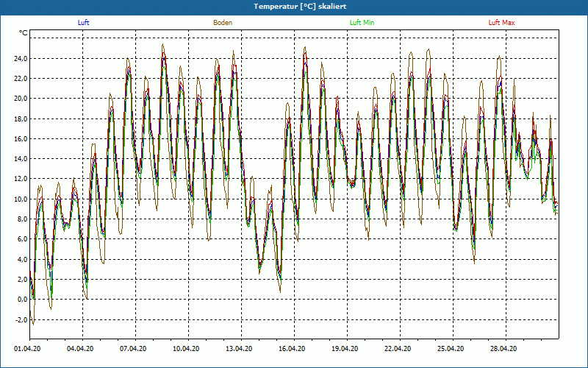Click the 12,0 y-axis value

point(21,179)
